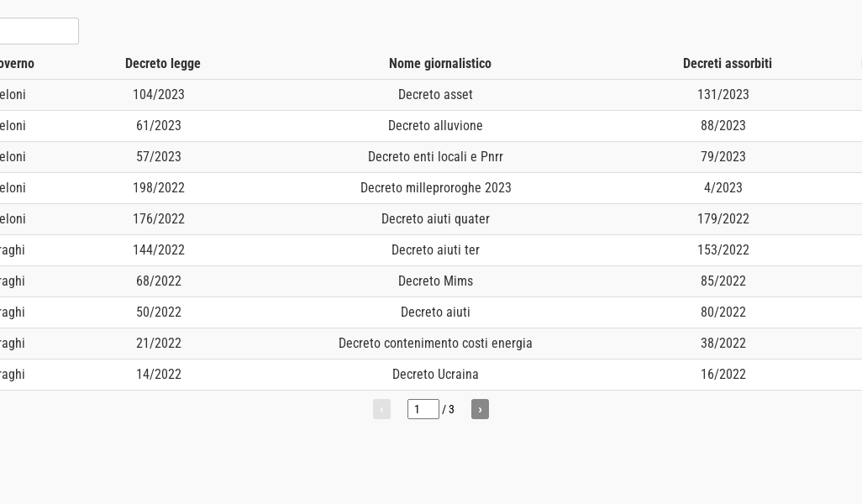Sort by Decreti assorbiti column header
Screen dimensions: 862x504
[x=728, y=64]
